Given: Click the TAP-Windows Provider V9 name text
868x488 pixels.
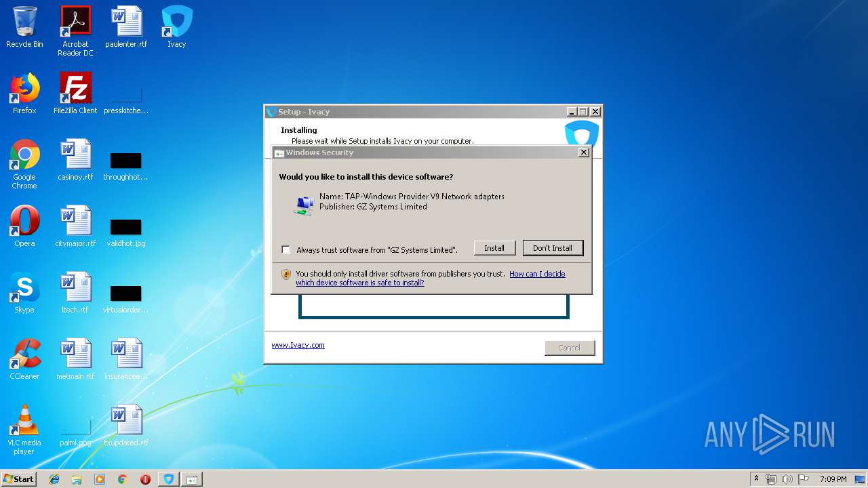Looking at the screenshot, I should pos(412,197).
